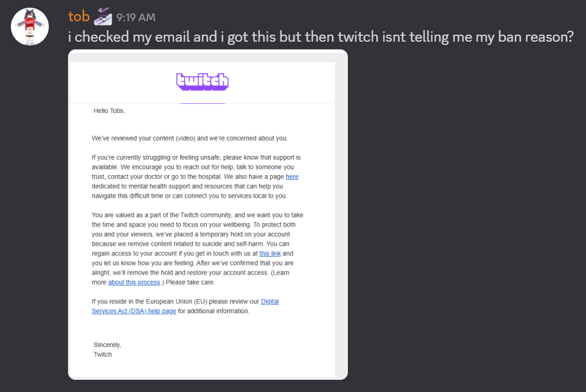Click the "Please take care." sentence
Viewport: 586px width, 392px height.
click(190, 282)
